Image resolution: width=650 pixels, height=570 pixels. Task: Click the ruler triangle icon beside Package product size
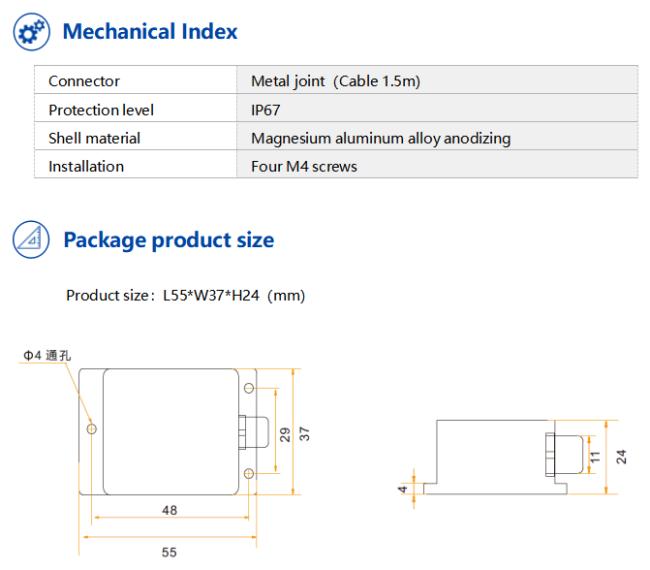[x=31, y=239]
